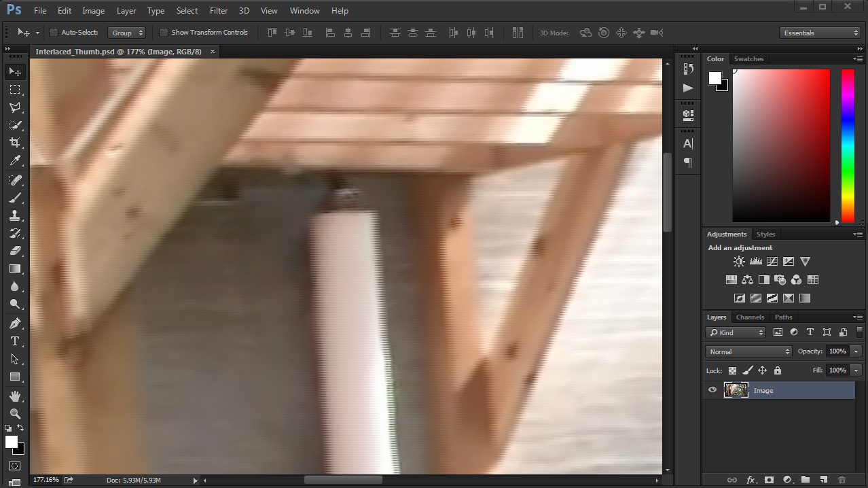This screenshot has width=868, height=488.
Task: Hide the Image layer visibility
Action: [x=712, y=390]
